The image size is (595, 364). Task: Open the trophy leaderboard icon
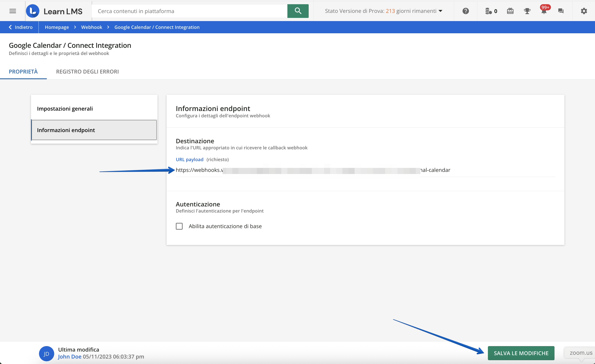coord(527,11)
